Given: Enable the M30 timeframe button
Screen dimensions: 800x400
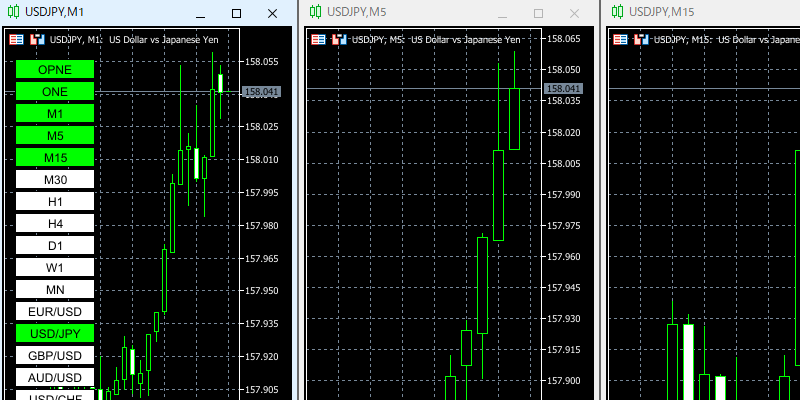Looking at the screenshot, I should (55, 179).
